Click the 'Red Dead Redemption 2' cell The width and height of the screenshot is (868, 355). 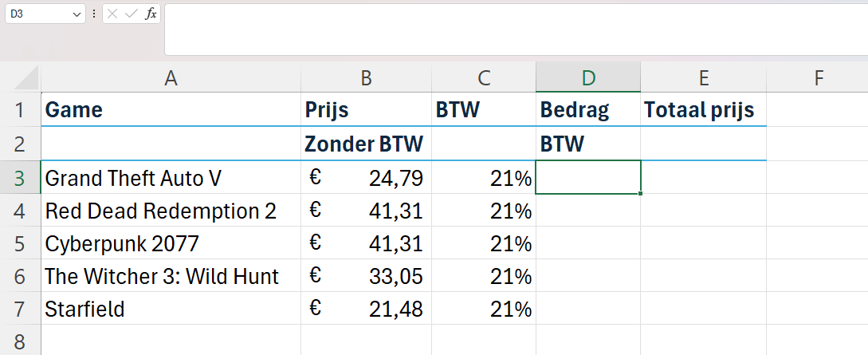[x=171, y=211]
